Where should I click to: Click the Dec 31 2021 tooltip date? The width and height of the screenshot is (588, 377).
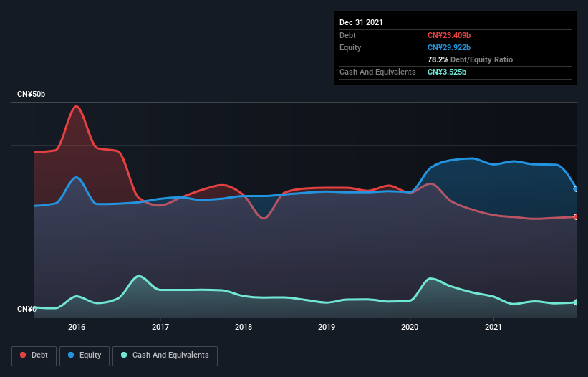click(x=361, y=22)
